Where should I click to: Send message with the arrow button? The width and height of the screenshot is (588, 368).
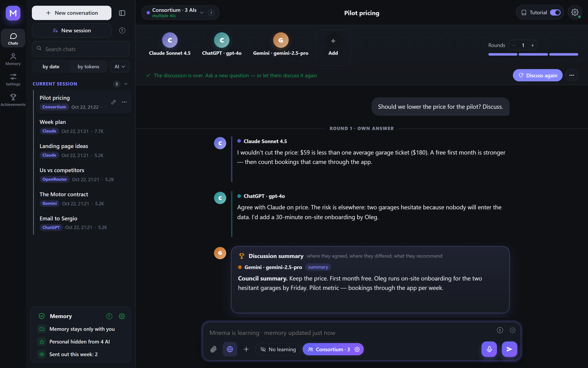pos(509,349)
